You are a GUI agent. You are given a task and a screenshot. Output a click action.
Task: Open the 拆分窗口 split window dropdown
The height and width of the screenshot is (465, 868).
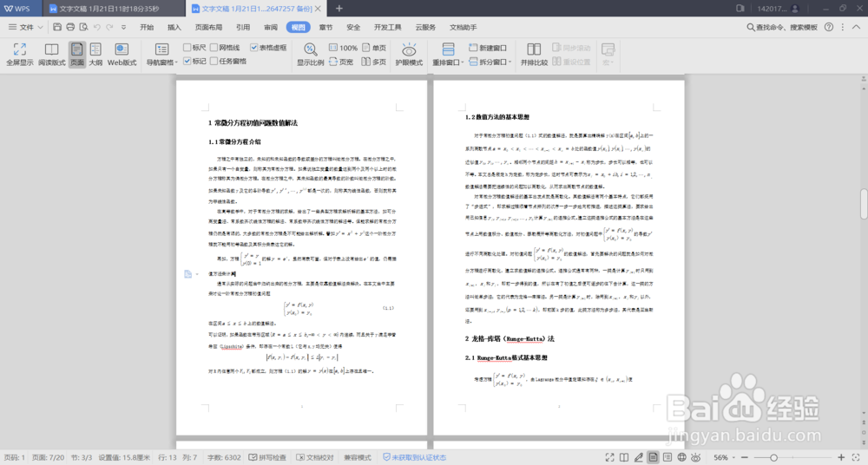[490, 62]
